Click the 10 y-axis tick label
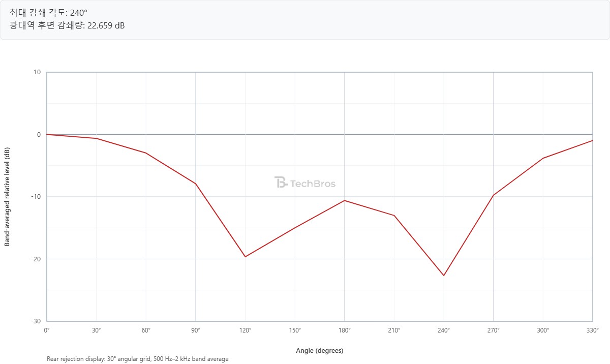 tap(38, 72)
